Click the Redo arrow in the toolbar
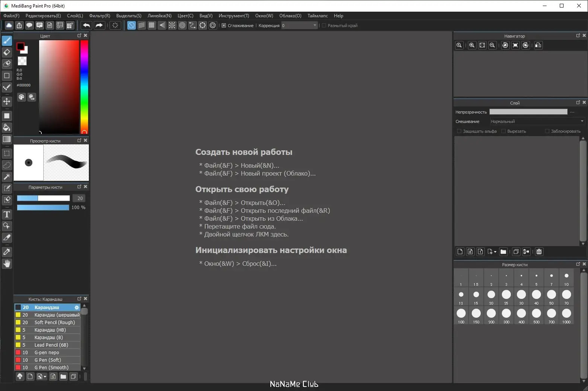Screen dimensions: 588x391 point(99,25)
